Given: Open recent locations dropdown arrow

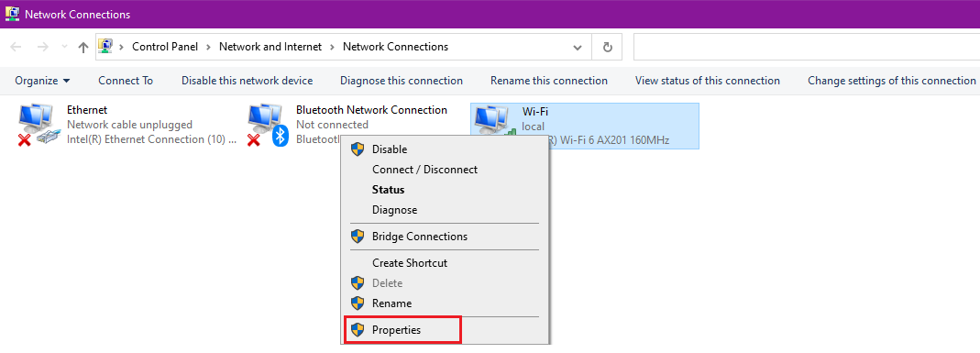Looking at the screenshot, I should pos(64,48).
